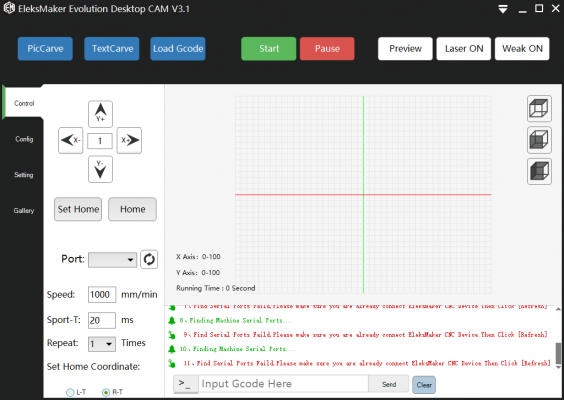
Task: Start the job
Action: [x=269, y=49]
